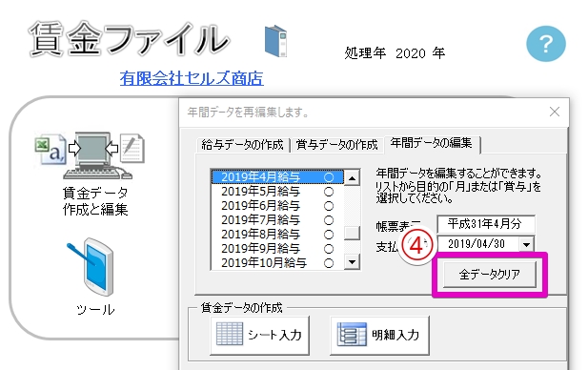Select 2019年7月給与 list entry

click(277, 220)
